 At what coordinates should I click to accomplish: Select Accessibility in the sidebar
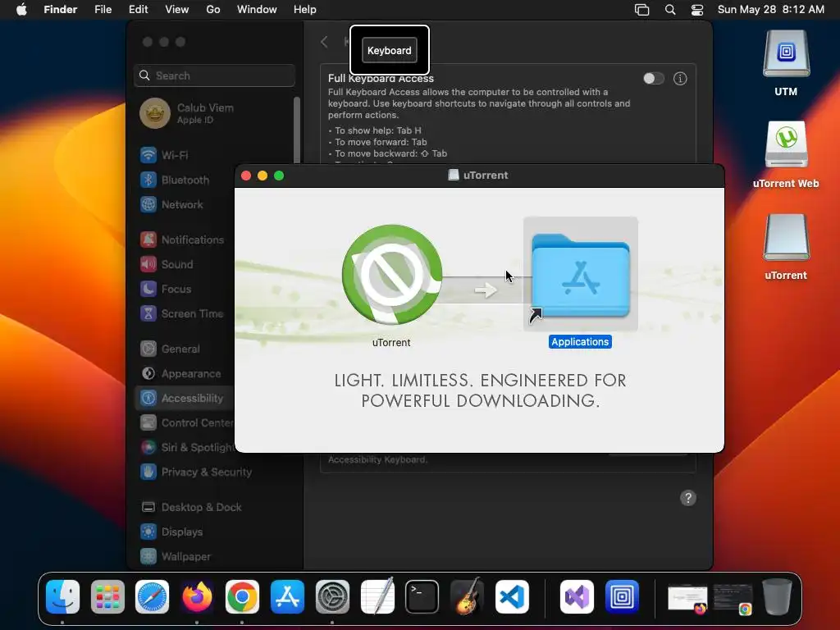pos(185,399)
